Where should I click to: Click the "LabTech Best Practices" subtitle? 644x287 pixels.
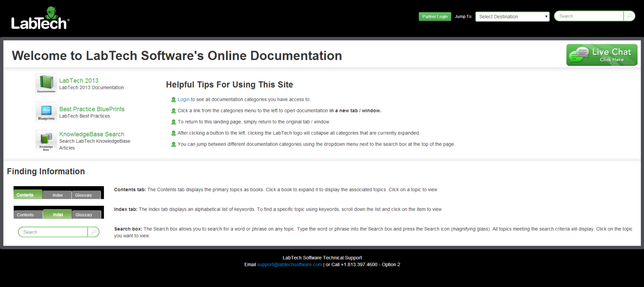click(x=84, y=116)
